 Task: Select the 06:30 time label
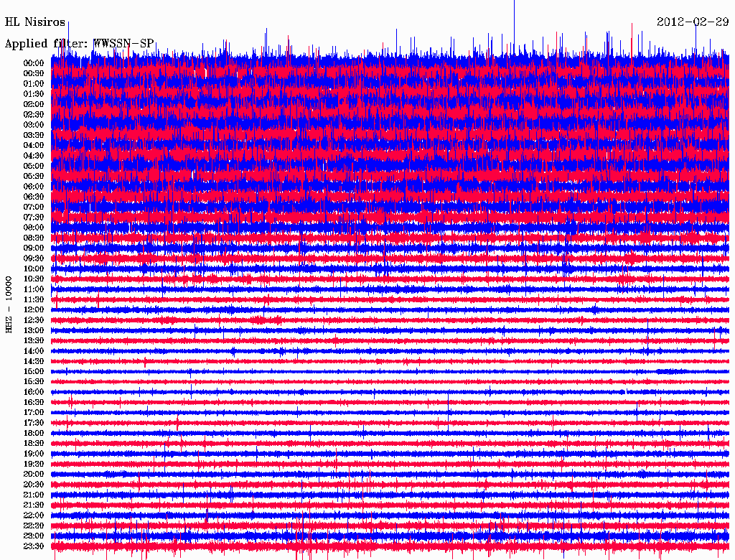click(34, 197)
